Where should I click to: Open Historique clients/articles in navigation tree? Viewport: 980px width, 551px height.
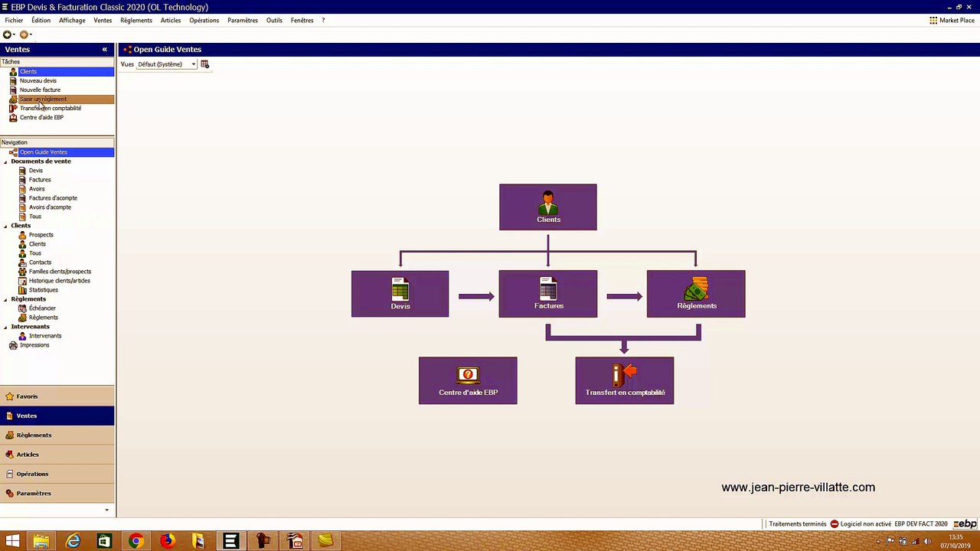coord(59,281)
